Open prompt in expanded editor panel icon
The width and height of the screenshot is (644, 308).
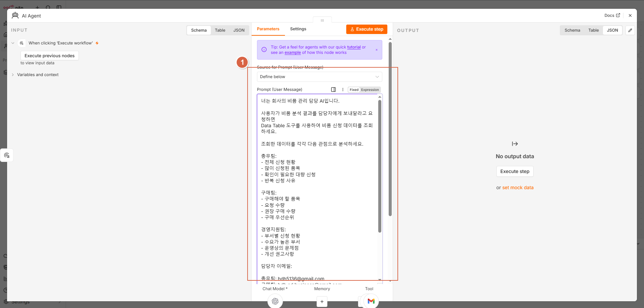pyautogui.click(x=333, y=90)
